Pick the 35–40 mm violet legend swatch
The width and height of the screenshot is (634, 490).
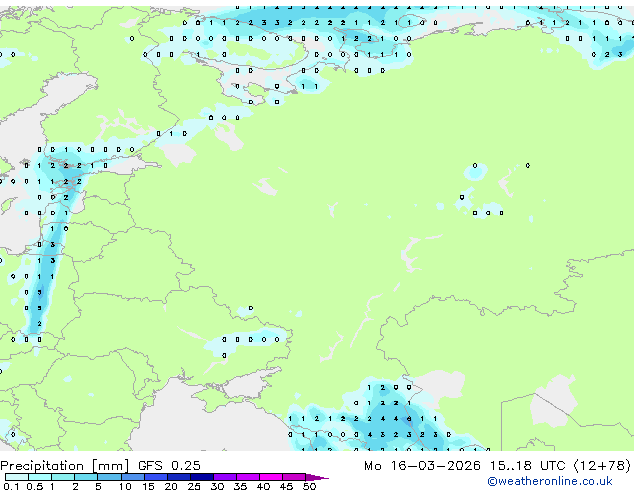247,477
